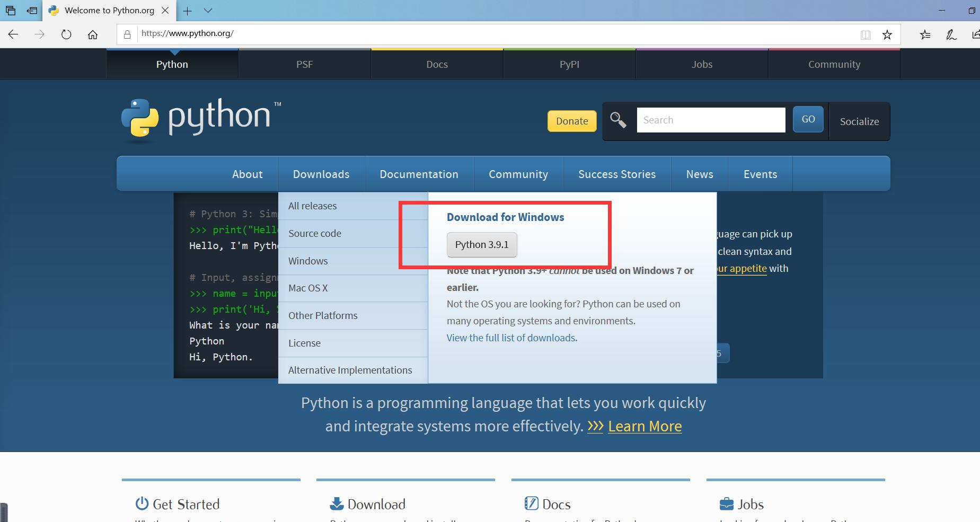Click the back navigation arrow
980x522 pixels.
point(13,34)
